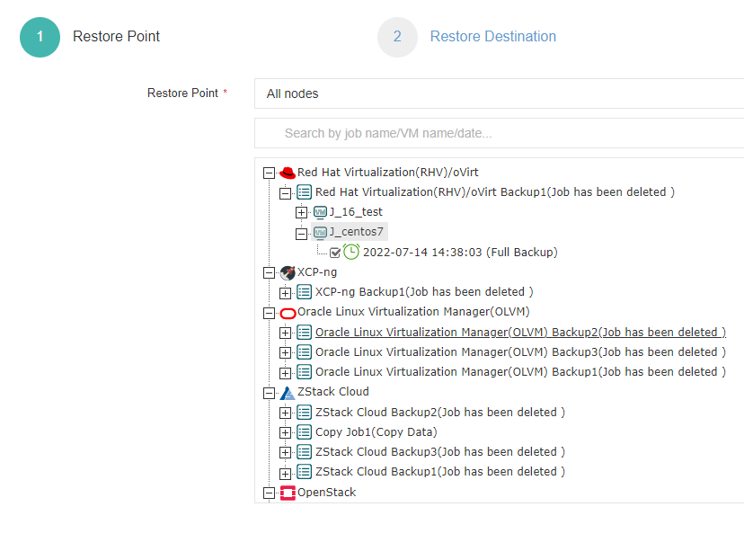Collapse the ZStack Cloud platform node

(x=269, y=393)
